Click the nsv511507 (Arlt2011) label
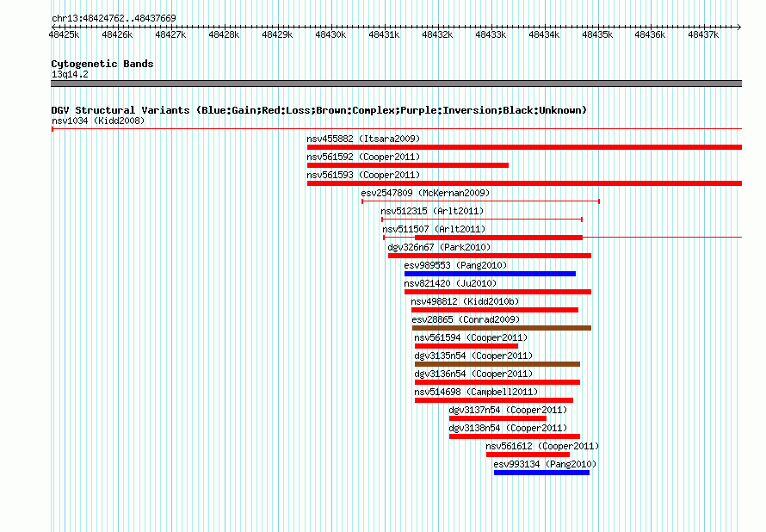 coord(434,229)
